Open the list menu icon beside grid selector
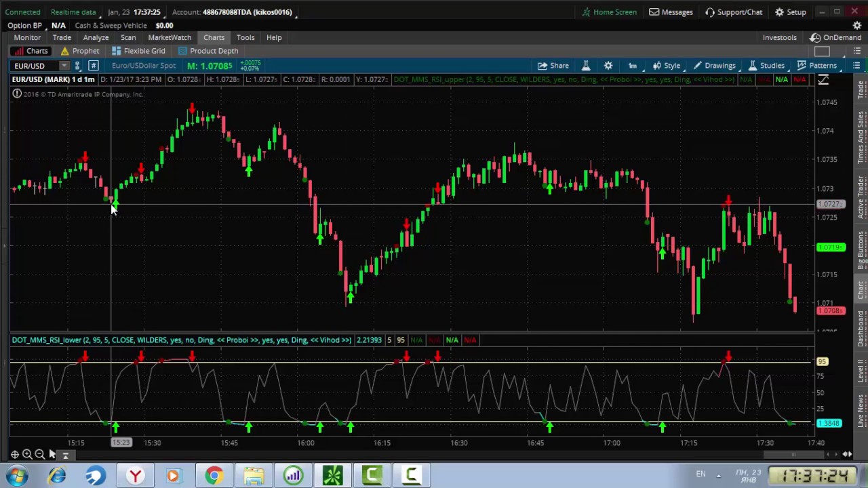The height and width of the screenshot is (488, 868). pos(856,52)
